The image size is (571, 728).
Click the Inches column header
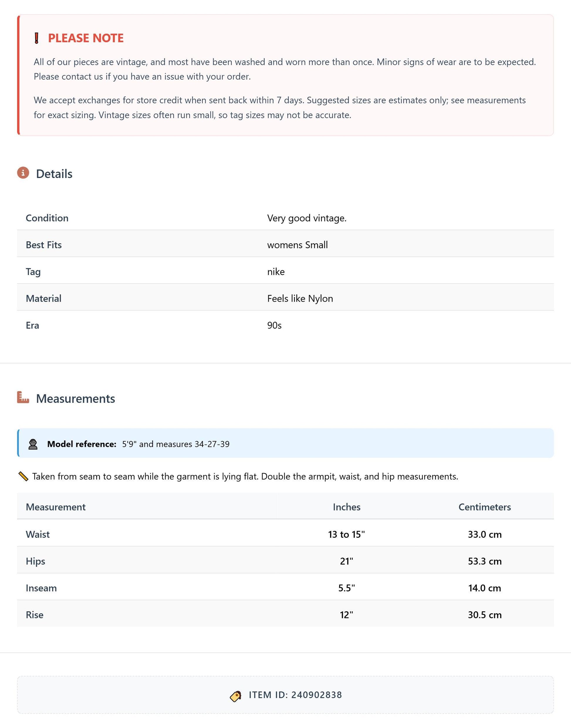pos(347,507)
